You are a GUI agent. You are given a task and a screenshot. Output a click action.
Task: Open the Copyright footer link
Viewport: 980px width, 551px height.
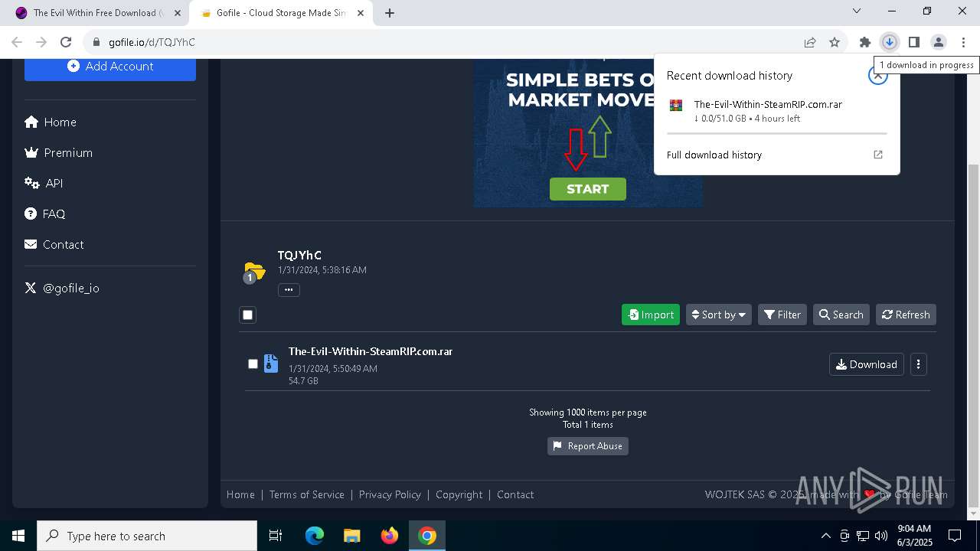pos(459,494)
